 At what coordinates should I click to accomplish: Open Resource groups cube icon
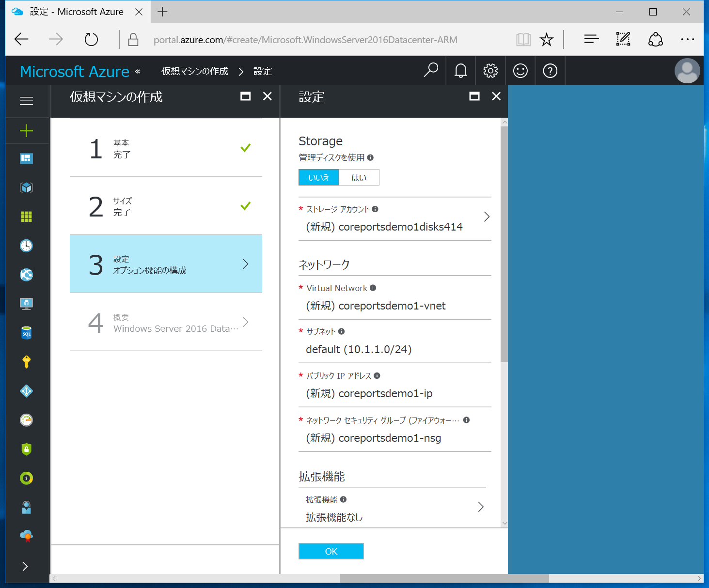click(x=26, y=187)
